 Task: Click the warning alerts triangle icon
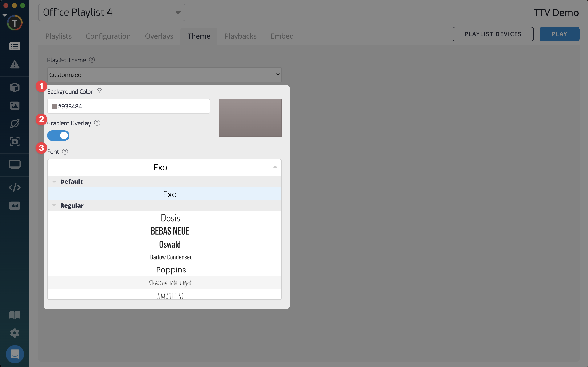pos(15,65)
